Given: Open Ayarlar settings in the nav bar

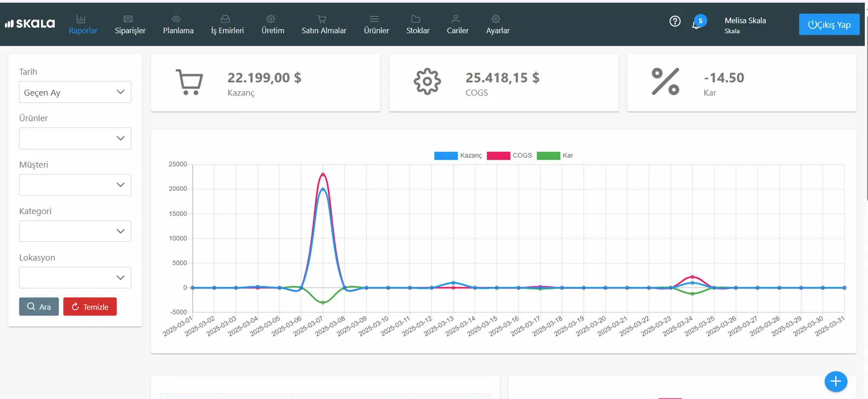Looking at the screenshot, I should click(x=497, y=24).
